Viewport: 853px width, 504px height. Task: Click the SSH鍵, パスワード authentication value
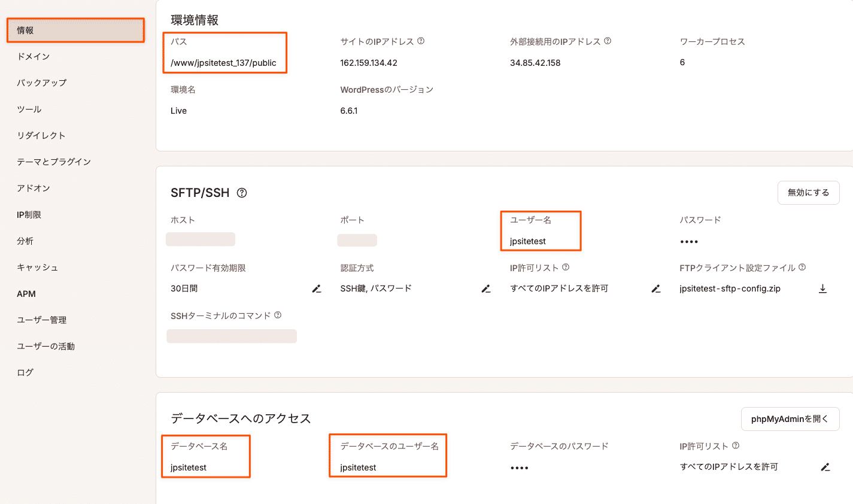(376, 289)
